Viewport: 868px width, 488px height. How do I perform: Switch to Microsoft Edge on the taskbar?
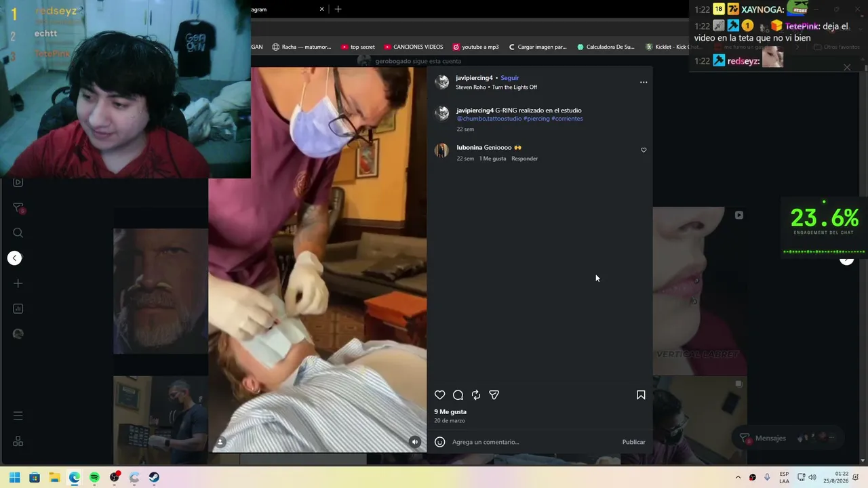pos(75,477)
